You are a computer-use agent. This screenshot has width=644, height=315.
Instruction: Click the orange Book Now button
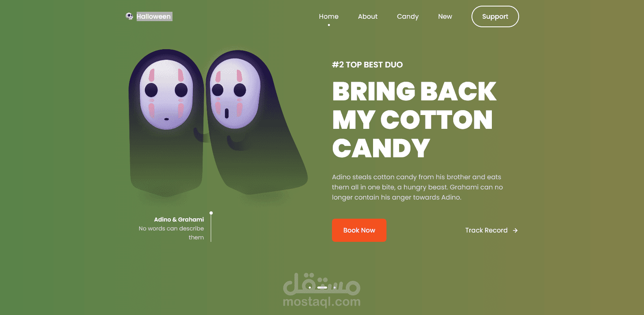359,230
